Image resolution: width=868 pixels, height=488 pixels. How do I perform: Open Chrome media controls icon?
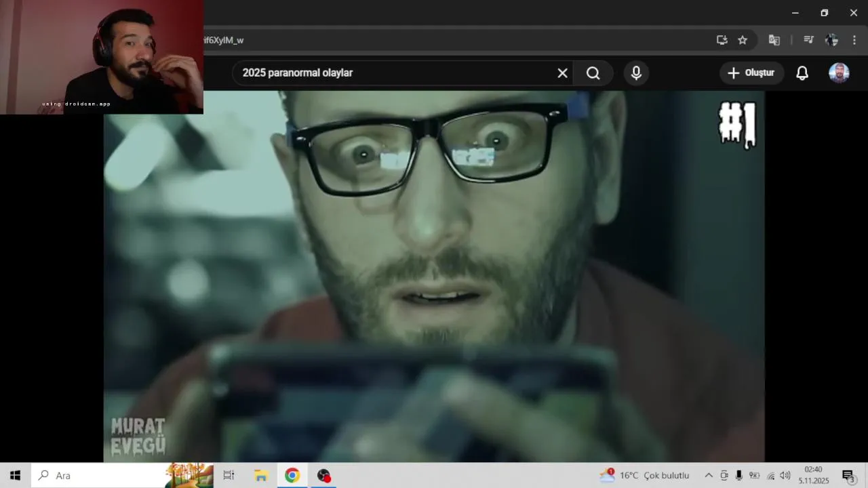pyautogui.click(x=808, y=40)
